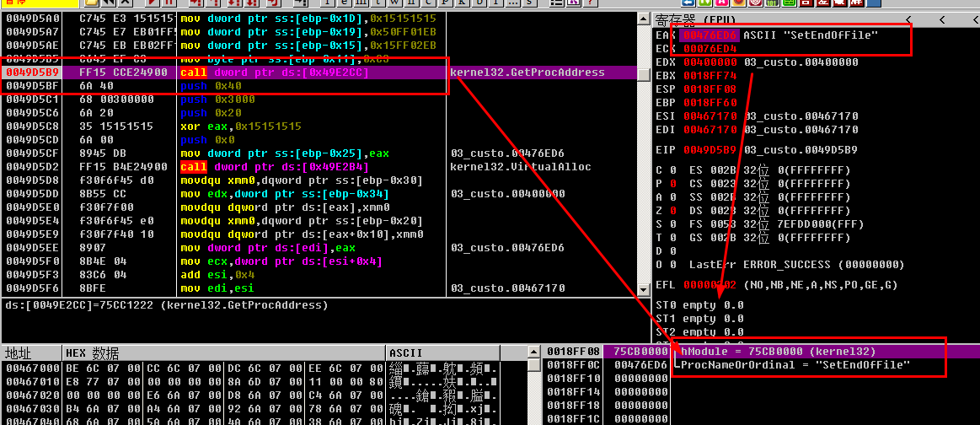980x425 pixels.
Task: Click the EFL value 00000202
Action: coord(710,285)
